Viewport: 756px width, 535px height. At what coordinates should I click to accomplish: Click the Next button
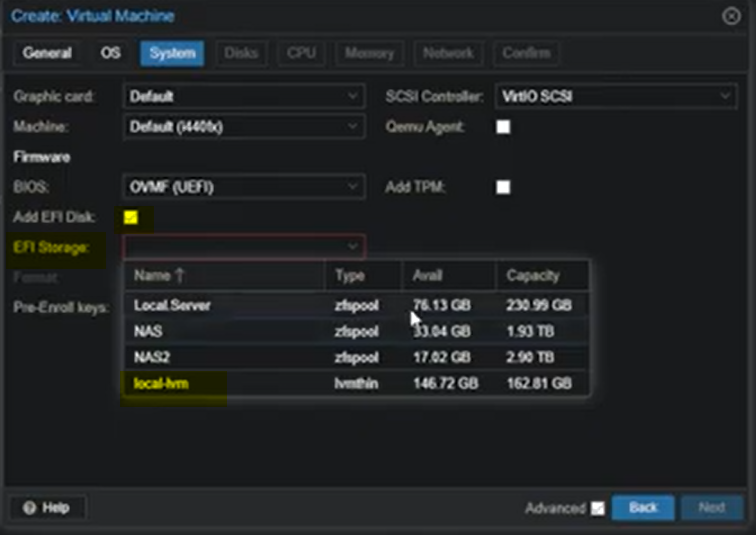coord(712,508)
